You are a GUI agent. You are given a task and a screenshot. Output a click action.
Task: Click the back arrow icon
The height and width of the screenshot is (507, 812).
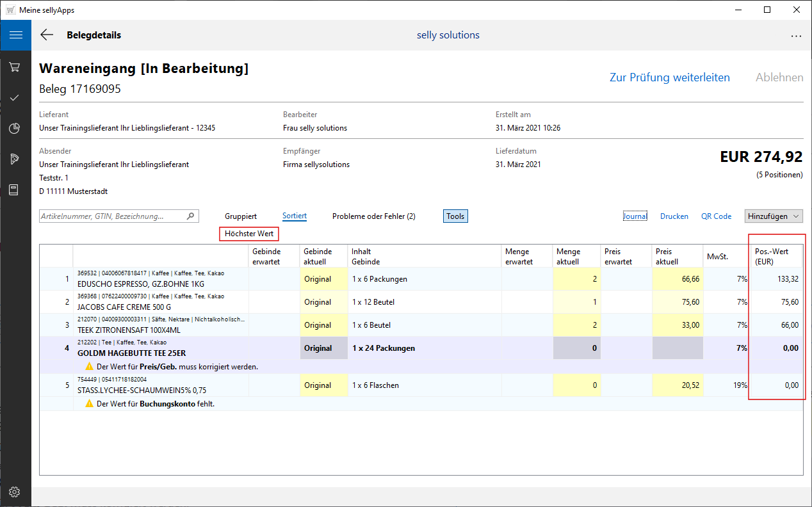tap(47, 35)
